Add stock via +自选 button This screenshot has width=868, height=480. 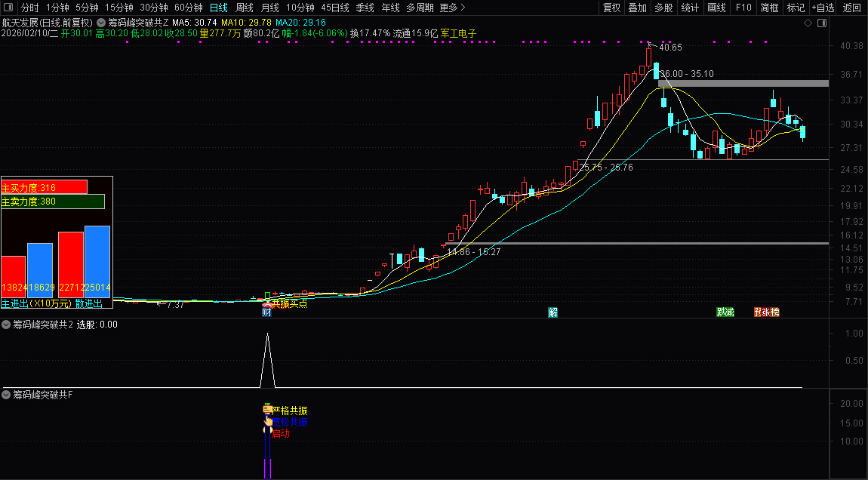pos(823,8)
